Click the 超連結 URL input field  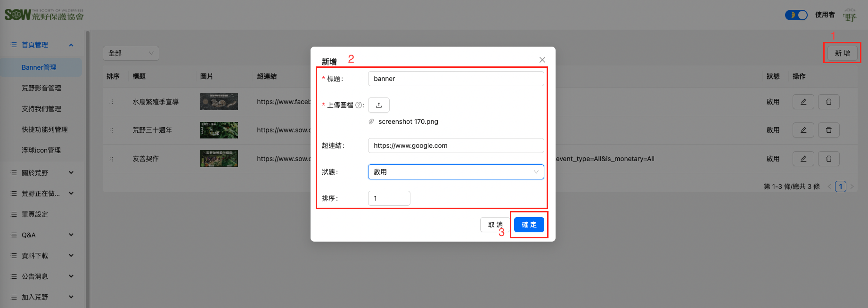pos(455,146)
